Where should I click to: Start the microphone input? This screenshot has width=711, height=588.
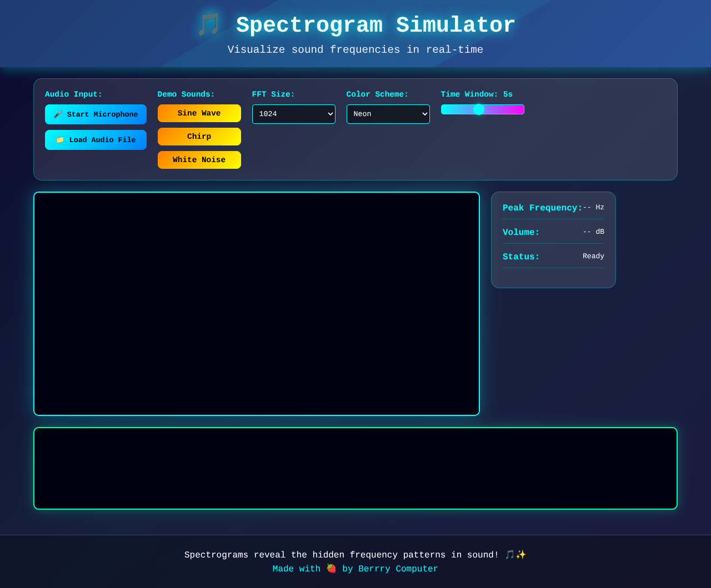[96, 114]
